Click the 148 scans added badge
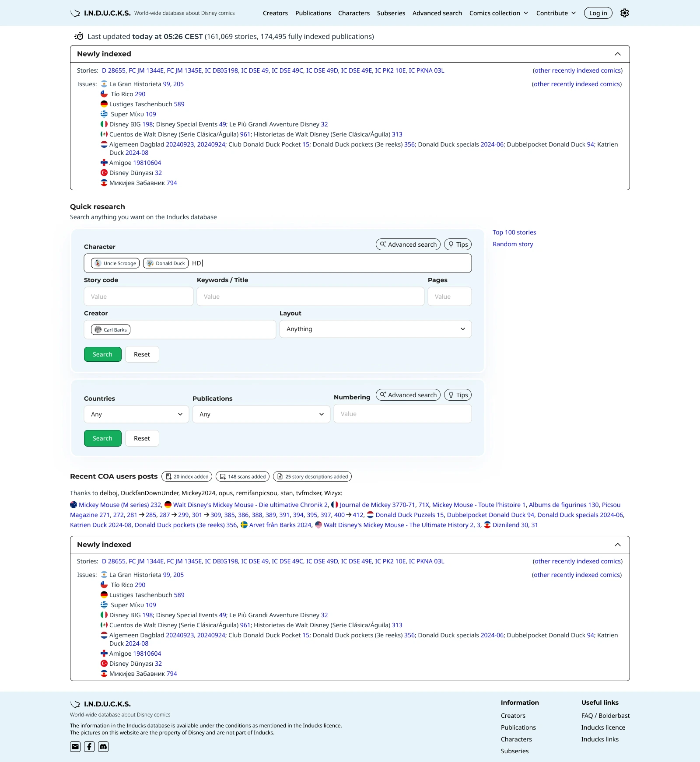Image resolution: width=700 pixels, height=762 pixels. pyautogui.click(x=242, y=476)
